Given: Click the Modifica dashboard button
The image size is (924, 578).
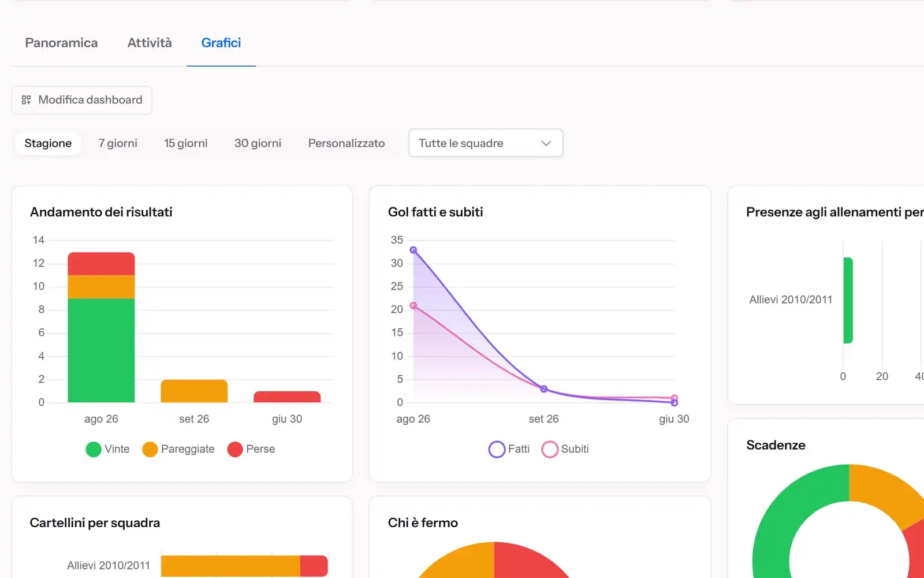Looking at the screenshot, I should 81,100.
